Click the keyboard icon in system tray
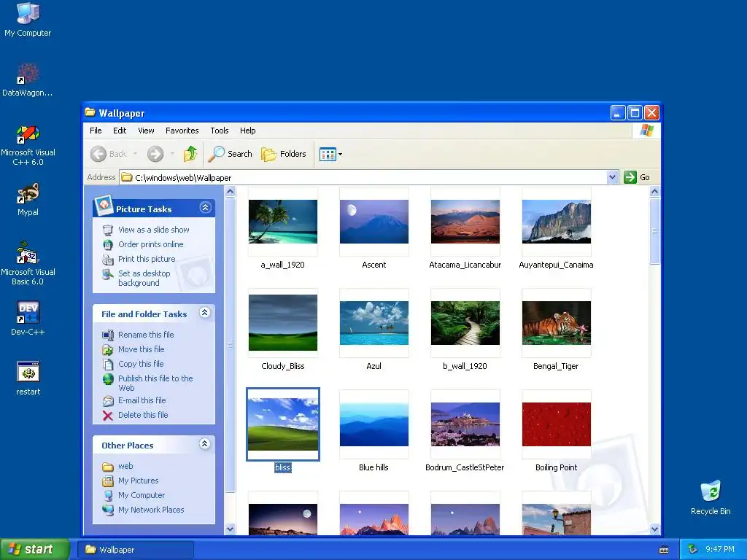This screenshot has height=560, width=747. coord(664,550)
